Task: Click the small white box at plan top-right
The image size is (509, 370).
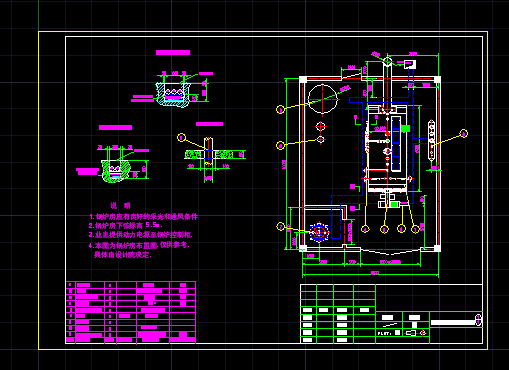Action: pos(410,64)
